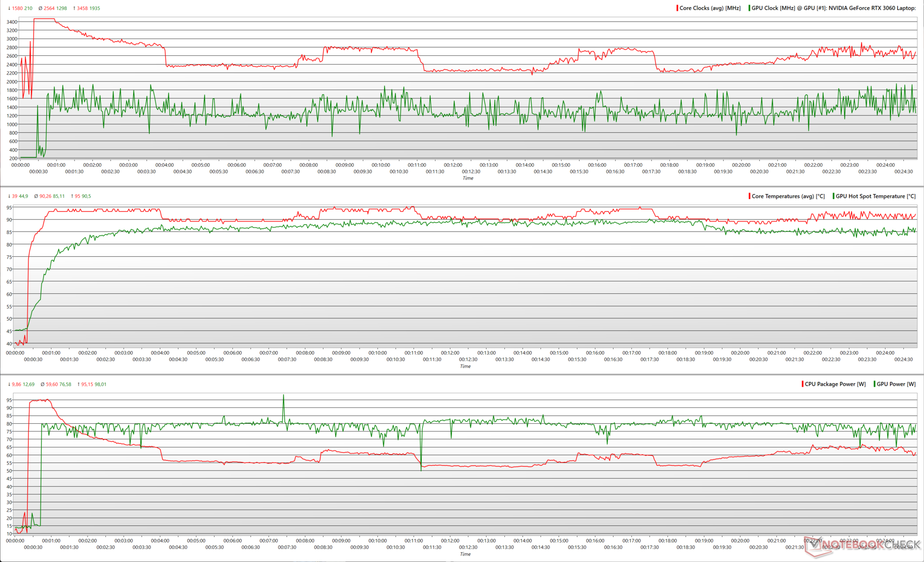The height and width of the screenshot is (562, 924).
Task: Click the green swatch beside GPU Power [W]
Action: 874,384
